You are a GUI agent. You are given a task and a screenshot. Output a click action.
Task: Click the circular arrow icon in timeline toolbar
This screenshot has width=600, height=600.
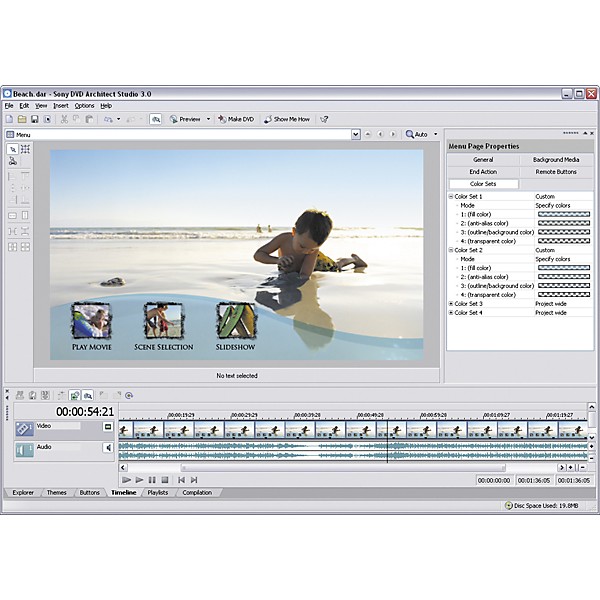(129, 395)
